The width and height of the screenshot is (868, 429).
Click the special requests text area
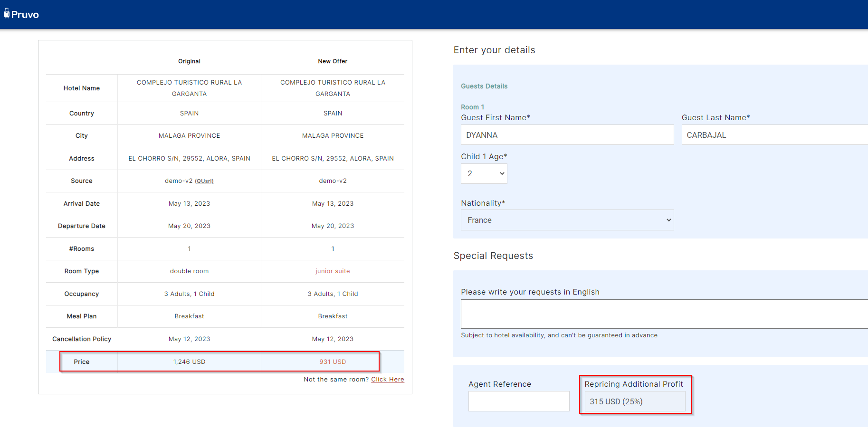pos(664,314)
